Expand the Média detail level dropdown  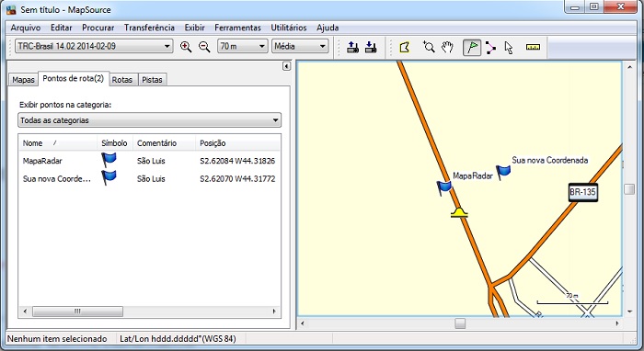[x=300, y=46]
